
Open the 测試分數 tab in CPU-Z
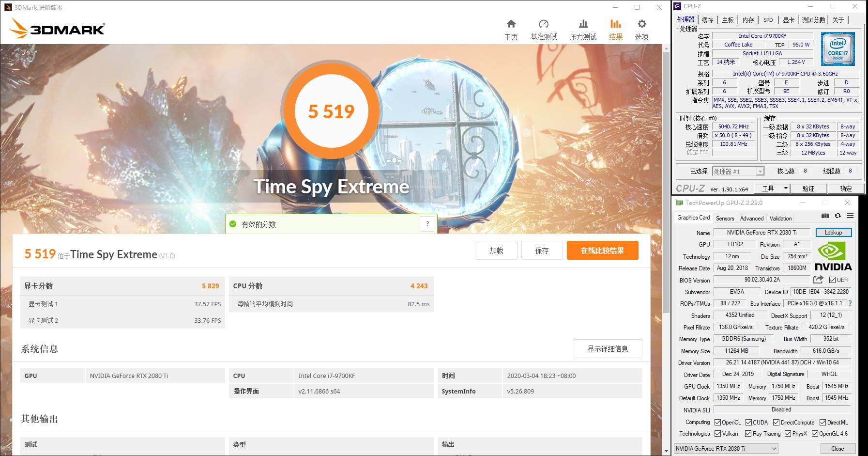click(813, 20)
